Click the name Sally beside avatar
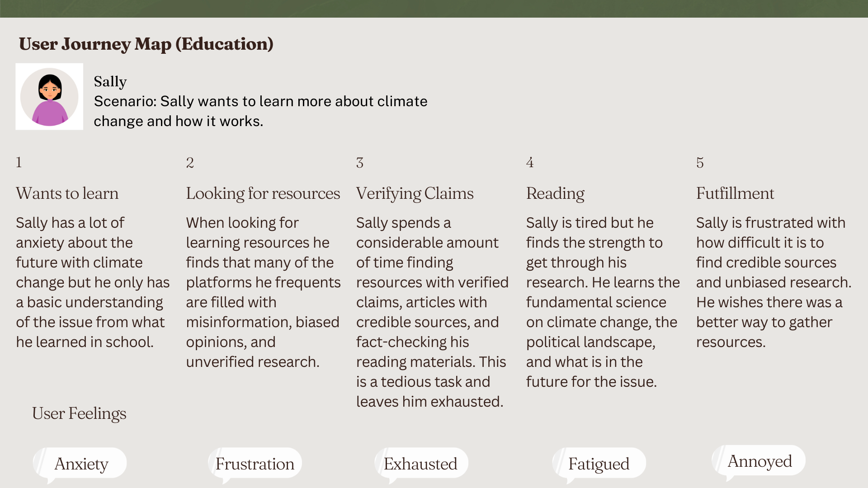Viewport: 868px width, 488px height. pyautogui.click(x=110, y=82)
